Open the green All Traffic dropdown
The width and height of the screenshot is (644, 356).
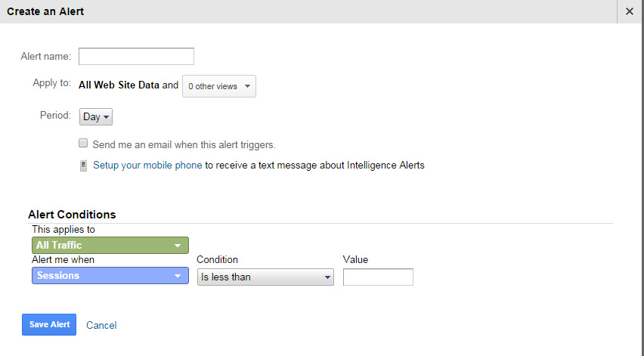110,246
